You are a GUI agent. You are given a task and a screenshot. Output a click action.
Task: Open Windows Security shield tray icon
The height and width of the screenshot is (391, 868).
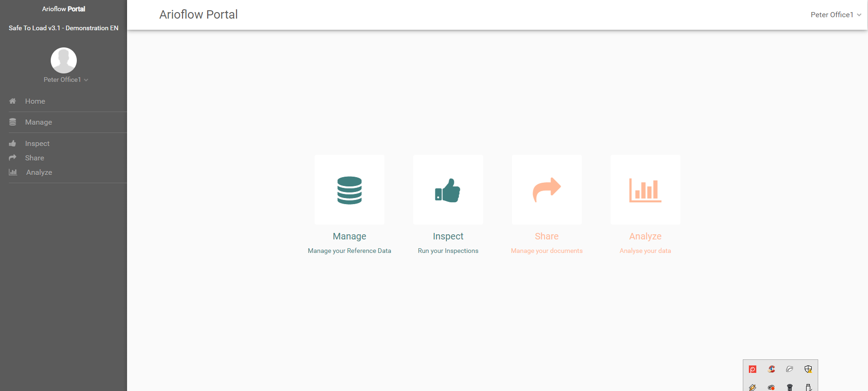coord(808,369)
